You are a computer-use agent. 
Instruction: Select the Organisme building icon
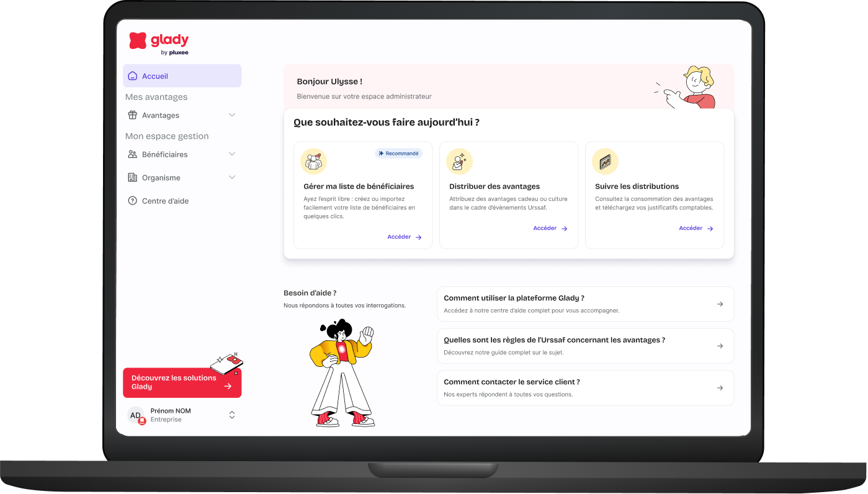[x=132, y=177]
